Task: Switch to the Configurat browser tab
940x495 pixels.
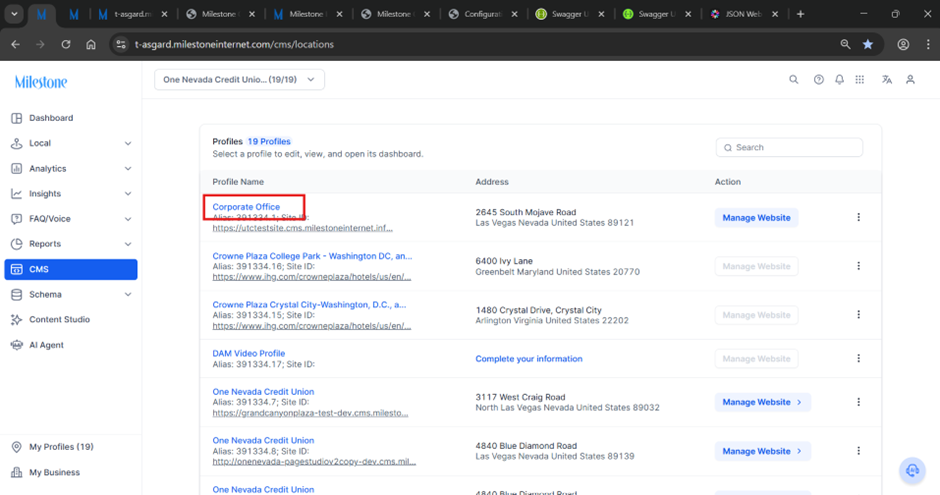Action: tap(483, 14)
